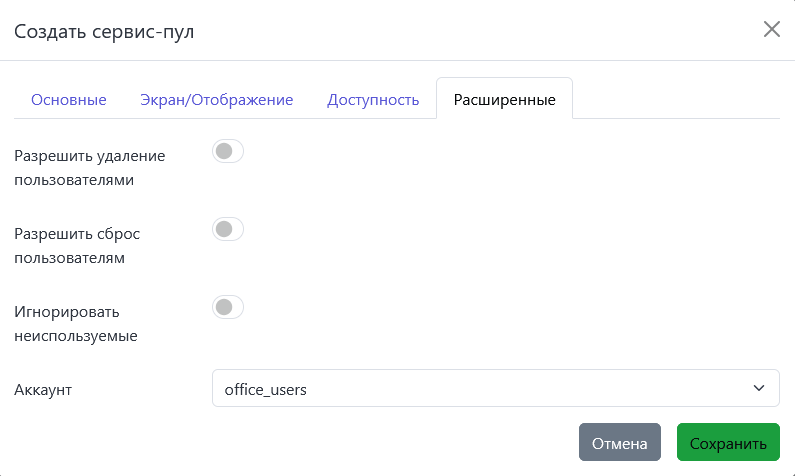This screenshot has height=476, width=795.
Task: Click the Создать сервис-пул dialog title
Action: coord(104,32)
